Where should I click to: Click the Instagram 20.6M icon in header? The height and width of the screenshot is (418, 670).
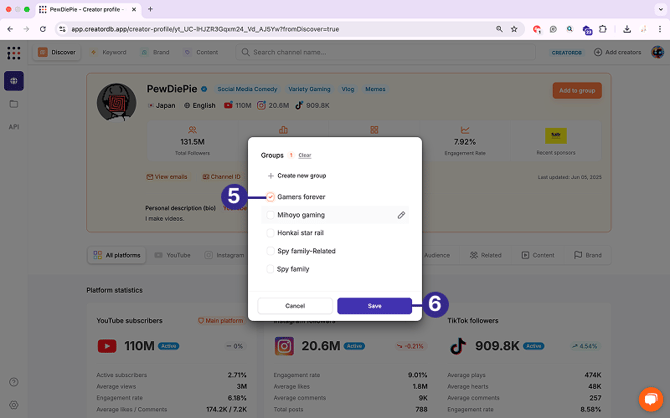261,105
